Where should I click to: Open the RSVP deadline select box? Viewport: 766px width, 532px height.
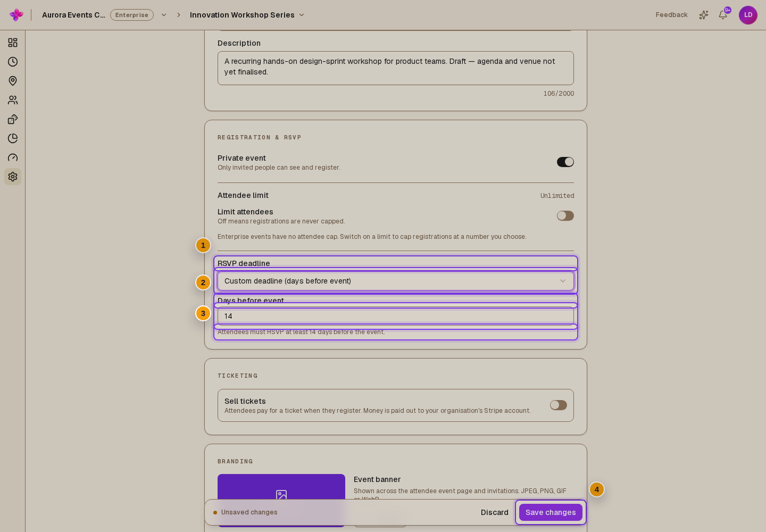396,281
